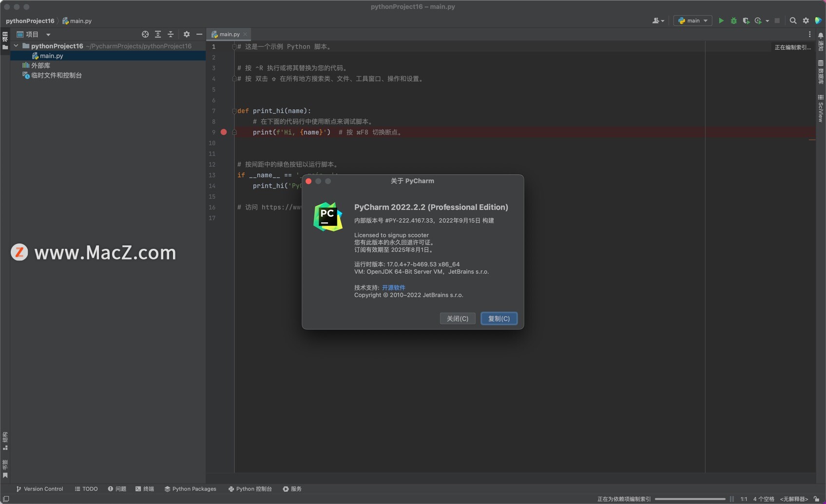
Task: Open IDE settings gear in top toolbar
Action: (x=806, y=21)
